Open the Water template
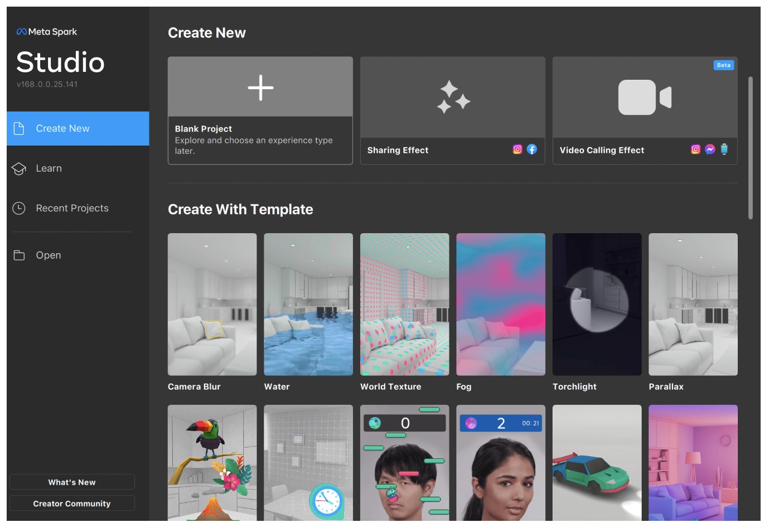This screenshot has height=532, width=774. 308,304
